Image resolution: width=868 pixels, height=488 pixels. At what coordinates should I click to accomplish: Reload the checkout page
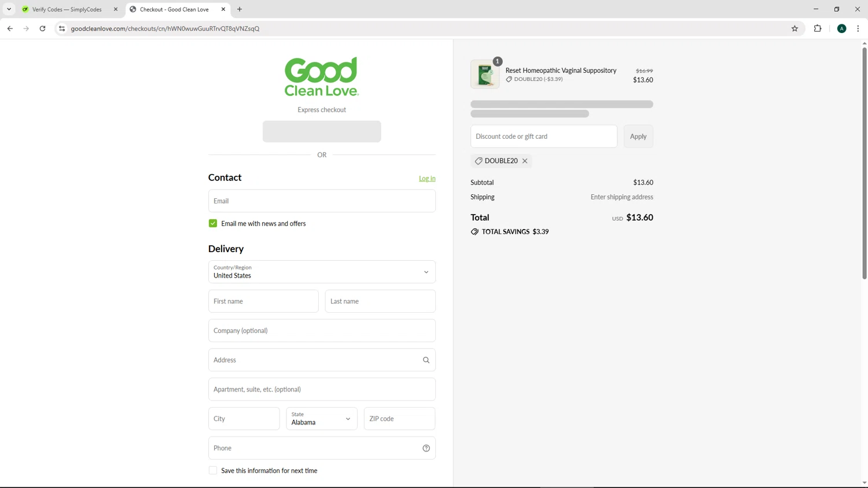[42, 28]
